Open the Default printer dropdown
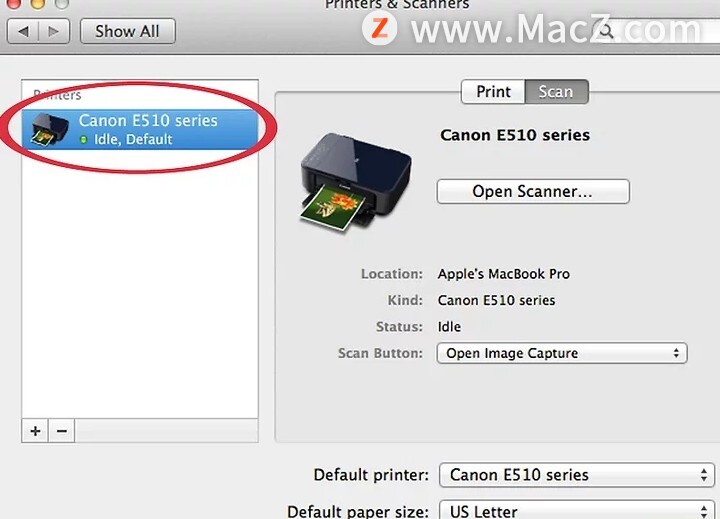Viewport: 720px width, 519px height. pos(576,475)
